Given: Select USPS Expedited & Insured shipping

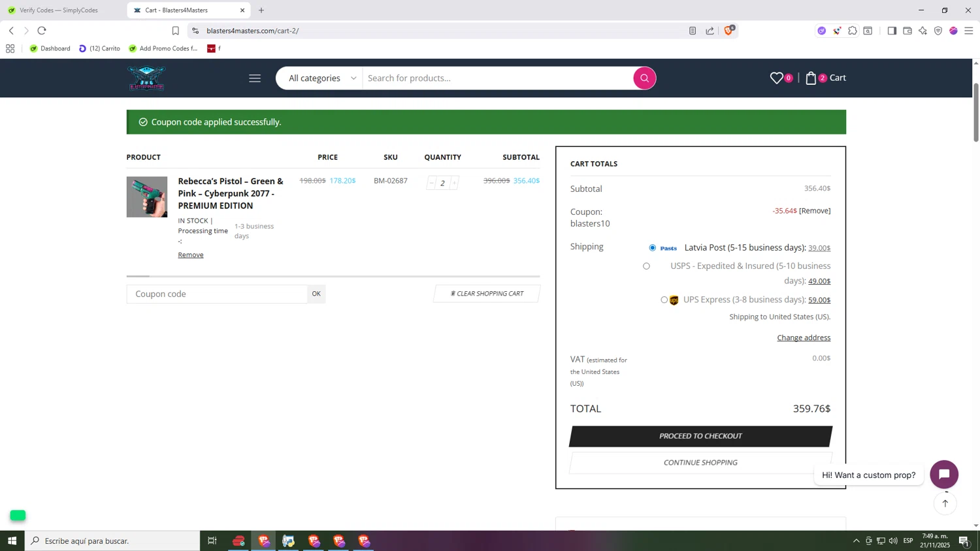Looking at the screenshot, I should 646,266.
